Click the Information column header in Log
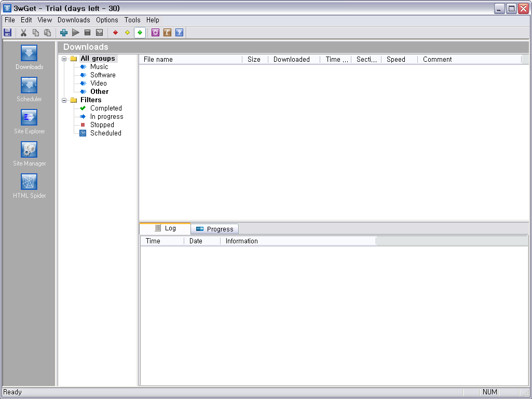The height and width of the screenshot is (399, 532). [298, 241]
